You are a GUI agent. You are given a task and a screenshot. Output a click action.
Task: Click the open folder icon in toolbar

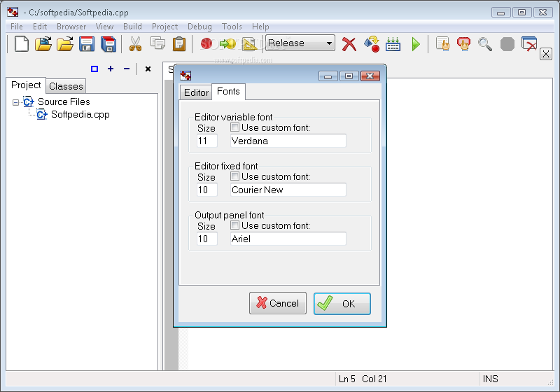click(65, 44)
